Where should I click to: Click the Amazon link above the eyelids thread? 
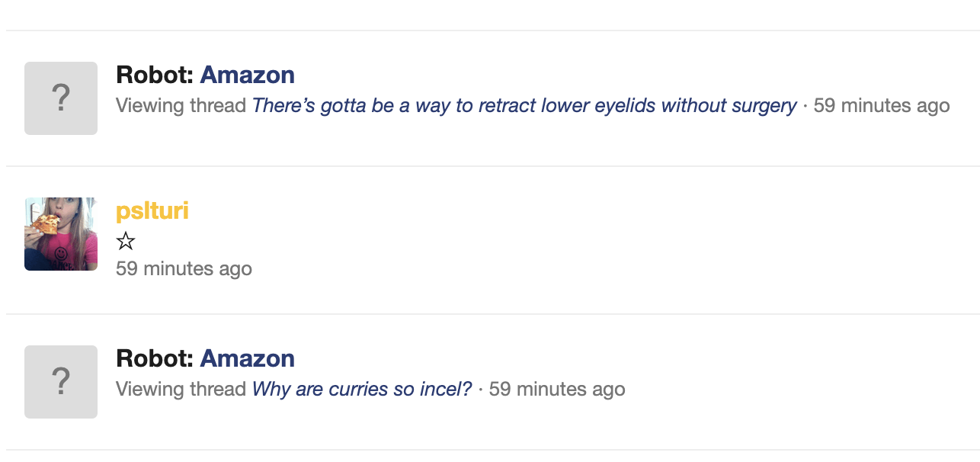247,75
